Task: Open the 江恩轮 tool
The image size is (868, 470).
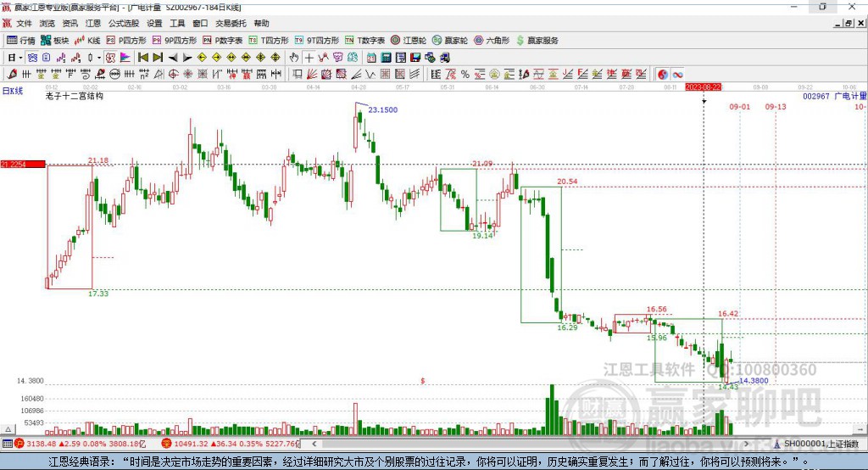Action: 409,41
